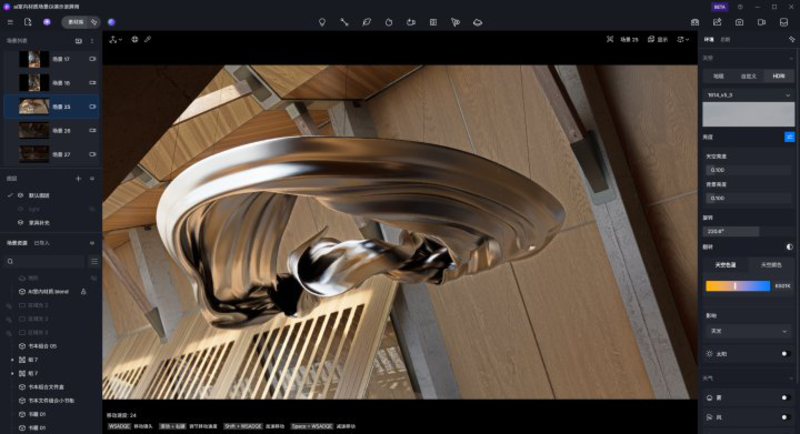
Task: Open the dropdown right of 显示 in viewport
Action: [683, 39]
